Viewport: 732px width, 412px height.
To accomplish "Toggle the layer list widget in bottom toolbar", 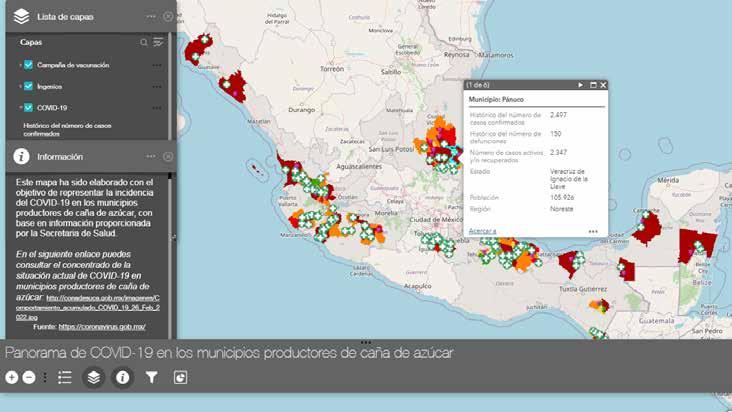I will 93,377.
